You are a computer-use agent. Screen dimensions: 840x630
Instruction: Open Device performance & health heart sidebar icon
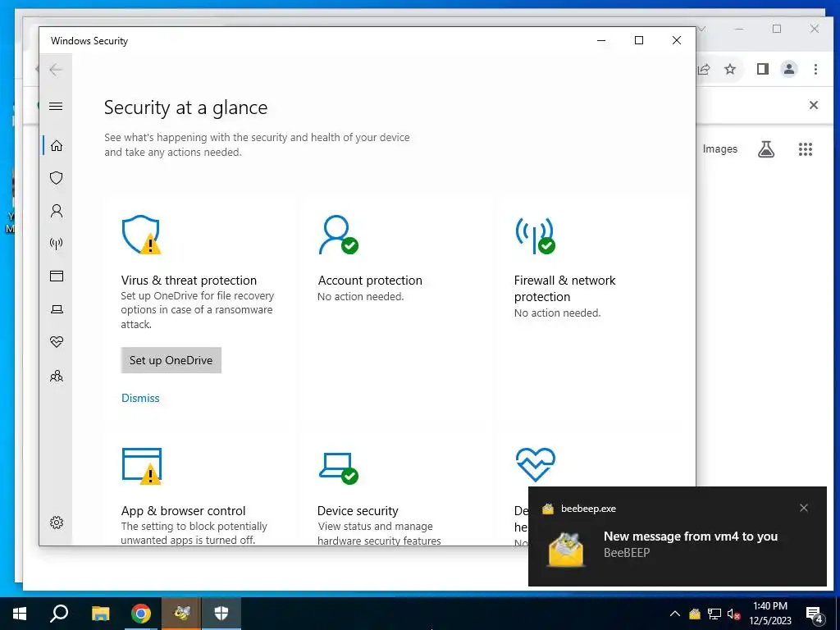pyautogui.click(x=57, y=342)
